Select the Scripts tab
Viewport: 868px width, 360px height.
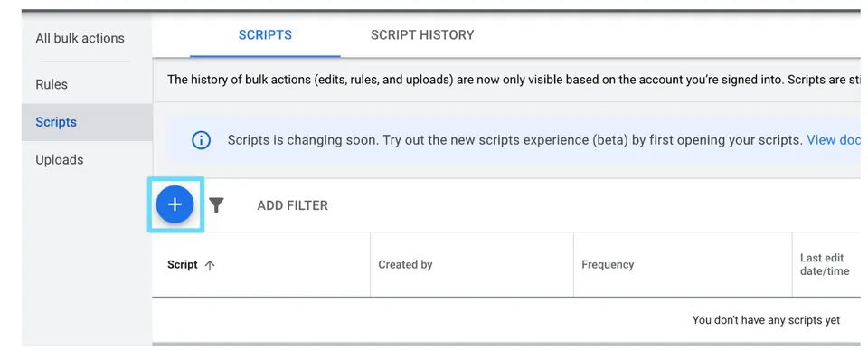[265, 35]
